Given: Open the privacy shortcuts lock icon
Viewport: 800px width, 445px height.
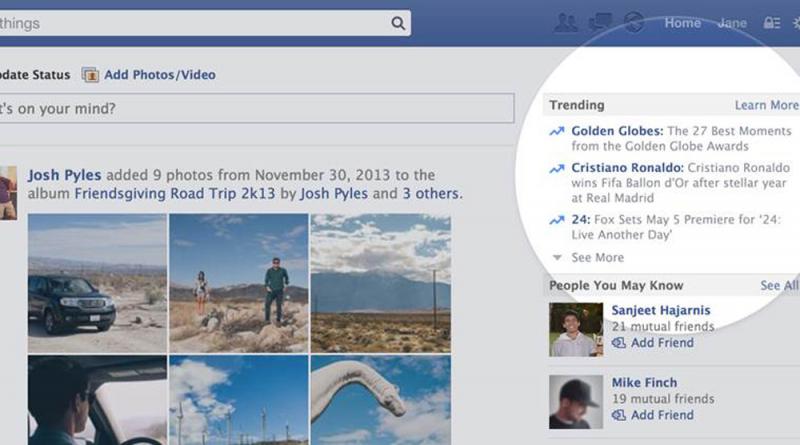Looking at the screenshot, I should [771, 23].
